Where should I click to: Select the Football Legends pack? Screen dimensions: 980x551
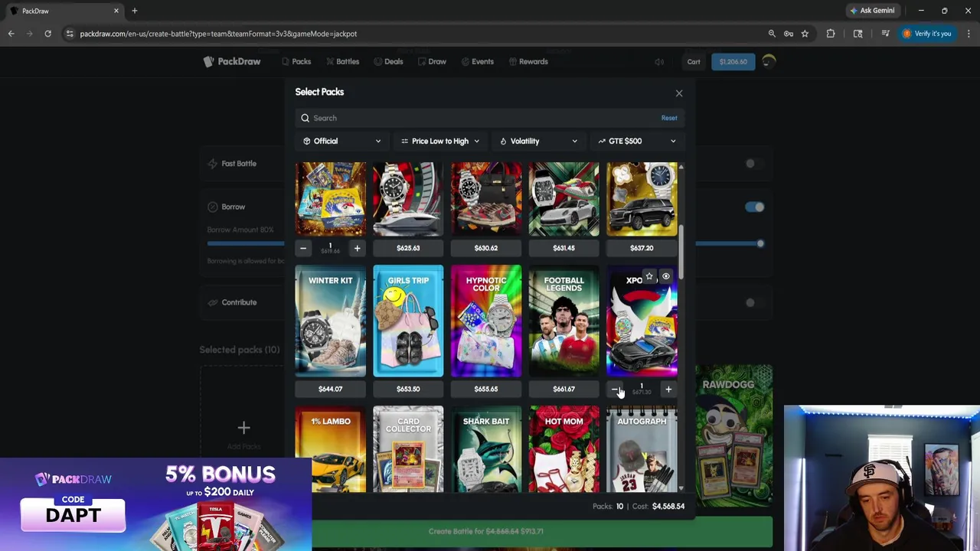click(563, 321)
